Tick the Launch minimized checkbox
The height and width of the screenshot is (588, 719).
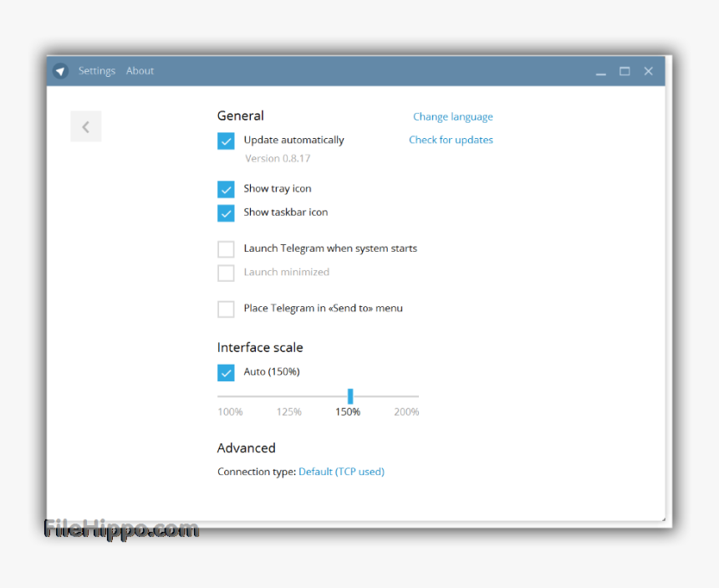226,273
